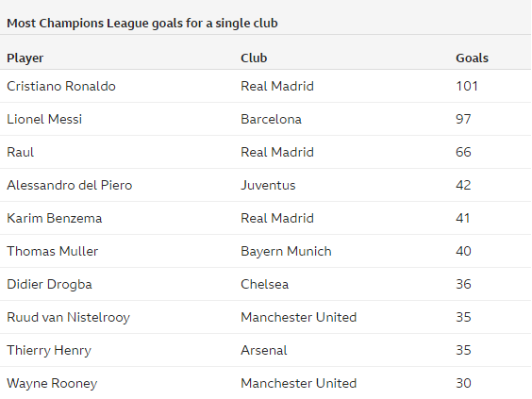532x399 pixels.
Task: Select the Arsenal club cell
Action: click(x=264, y=350)
